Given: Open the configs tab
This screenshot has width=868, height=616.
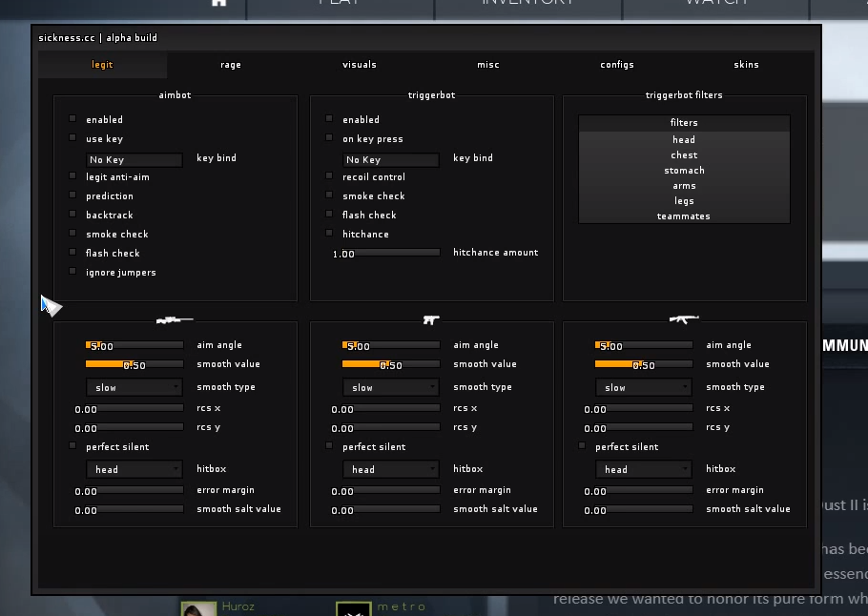Looking at the screenshot, I should [617, 65].
